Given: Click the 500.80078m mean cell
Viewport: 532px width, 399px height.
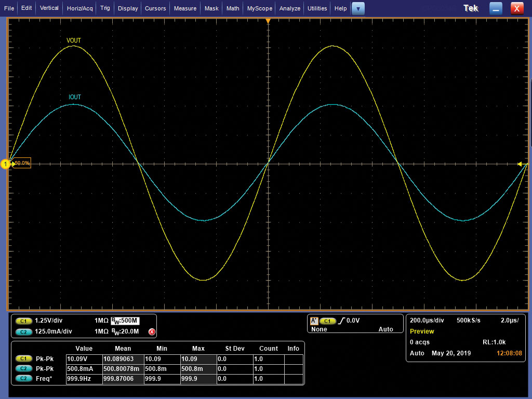Looking at the screenshot, I should pos(123,369).
